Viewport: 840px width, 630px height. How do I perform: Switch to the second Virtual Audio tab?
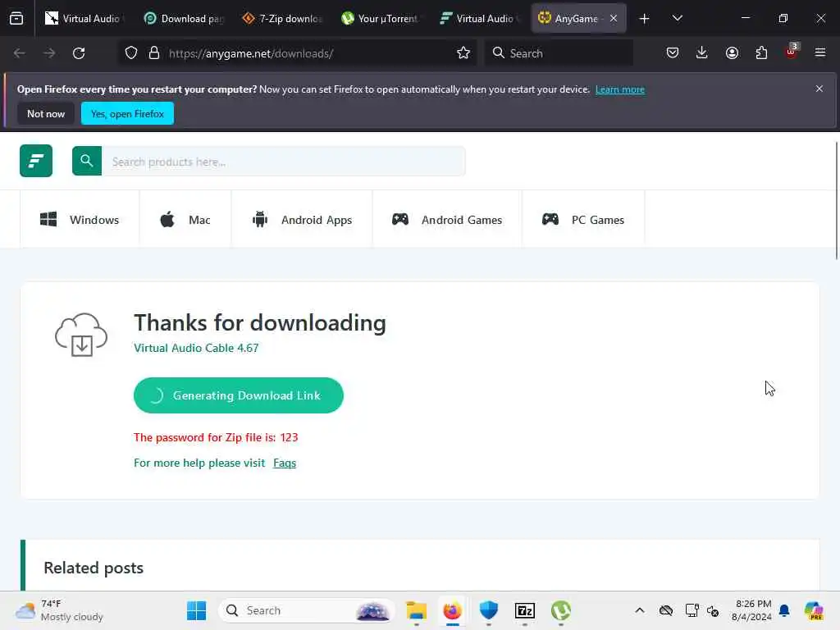pyautogui.click(x=479, y=19)
